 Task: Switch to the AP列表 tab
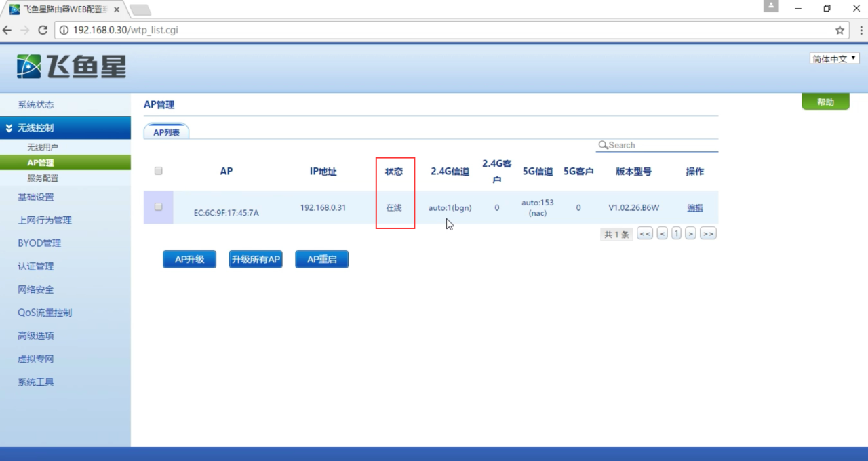166,132
